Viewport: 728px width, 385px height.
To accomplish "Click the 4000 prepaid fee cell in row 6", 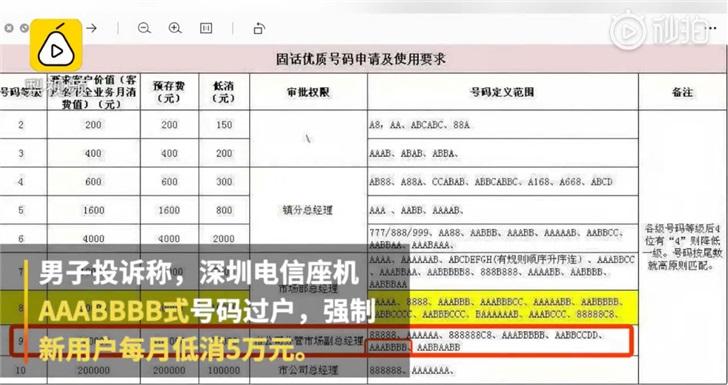I will point(169,238).
